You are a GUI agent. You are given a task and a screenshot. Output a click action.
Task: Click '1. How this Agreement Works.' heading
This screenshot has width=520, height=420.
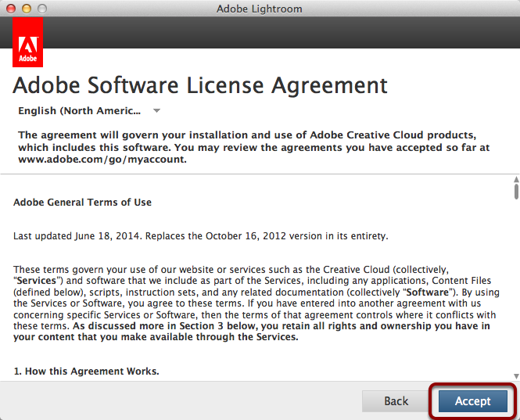coord(86,372)
